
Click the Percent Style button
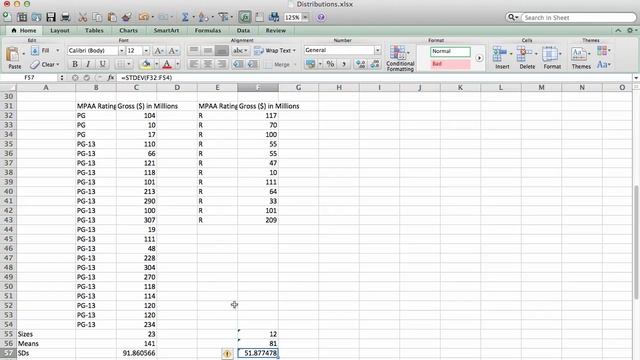click(330, 64)
